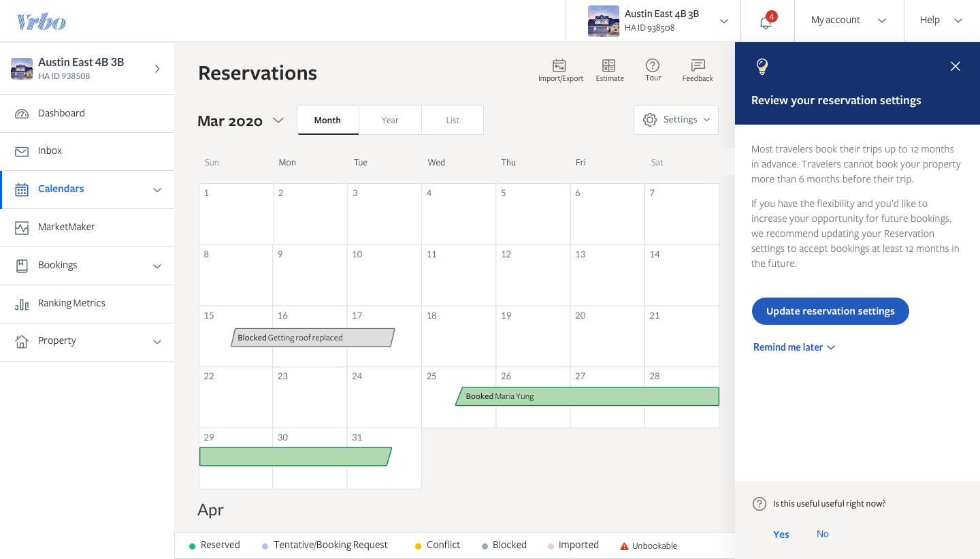980x559 pixels.
Task: Expand the Bookings submenu chevron
Action: [157, 266]
